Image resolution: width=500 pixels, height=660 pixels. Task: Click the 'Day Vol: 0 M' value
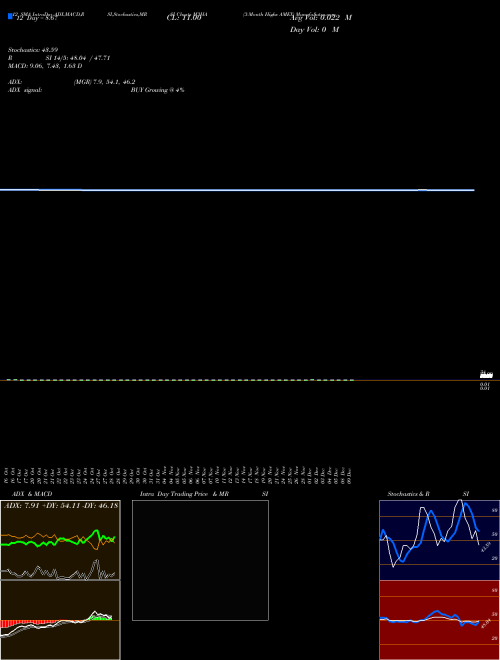pos(314,30)
